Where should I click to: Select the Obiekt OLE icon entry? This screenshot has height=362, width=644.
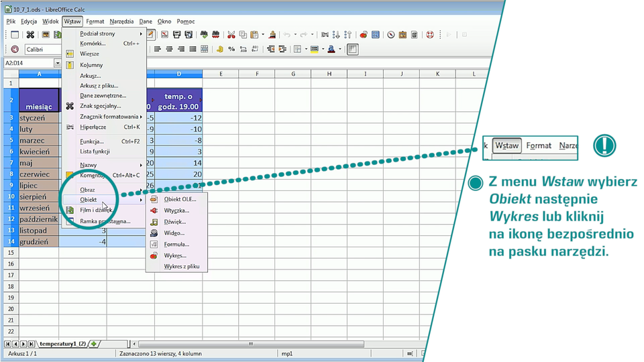(x=154, y=199)
